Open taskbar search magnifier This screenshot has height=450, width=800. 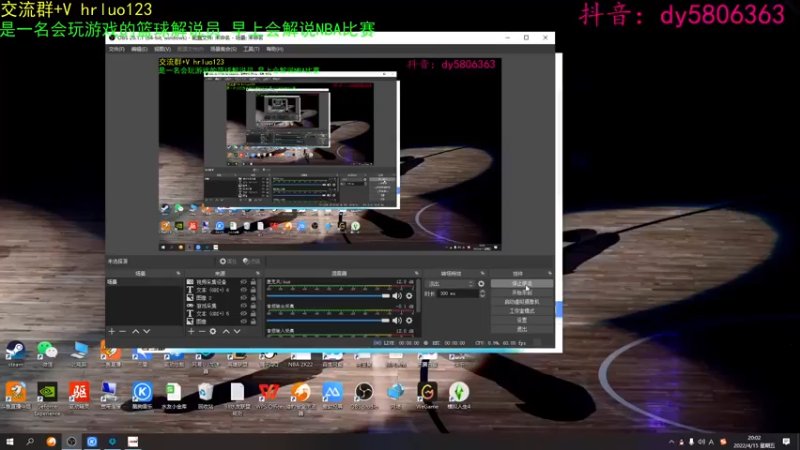point(30,441)
